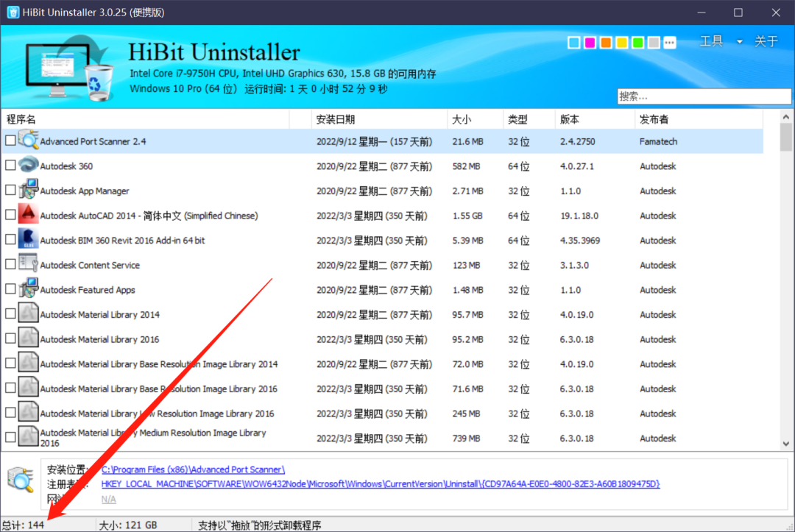The image size is (795, 532).
Task: Click Medium Resolution Image Library 2016 icon
Action: click(x=29, y=437)
